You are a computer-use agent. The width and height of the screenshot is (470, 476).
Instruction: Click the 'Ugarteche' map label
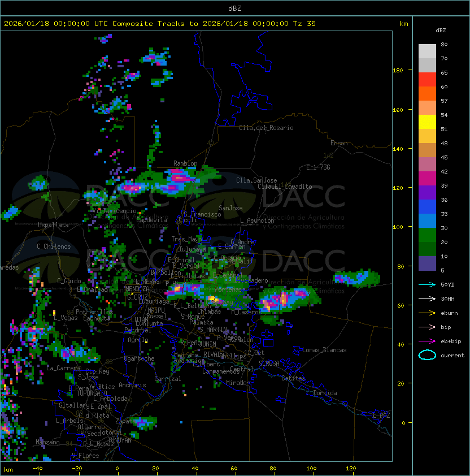point(140,358)
